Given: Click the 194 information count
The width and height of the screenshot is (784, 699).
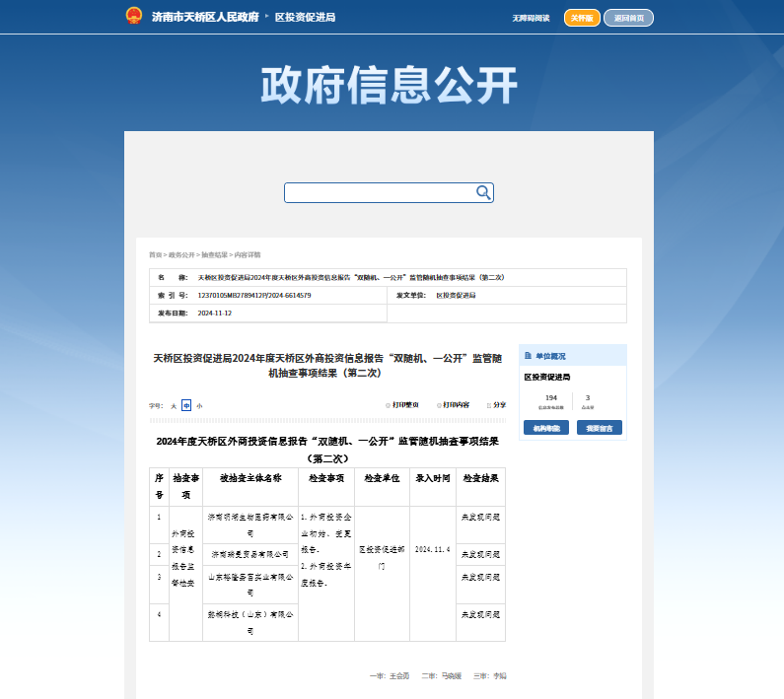Looking at the screenshot, I should click(x=551, y=398).
